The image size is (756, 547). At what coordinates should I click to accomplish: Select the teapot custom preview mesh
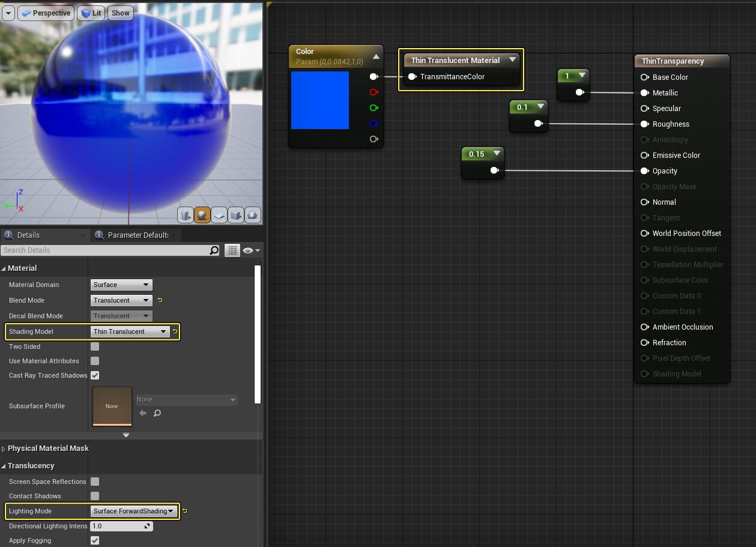click(x=252, y=215)
